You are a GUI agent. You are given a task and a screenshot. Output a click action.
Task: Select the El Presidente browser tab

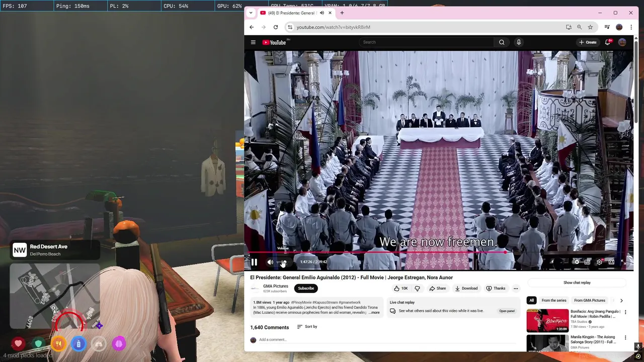pos(297,13)
